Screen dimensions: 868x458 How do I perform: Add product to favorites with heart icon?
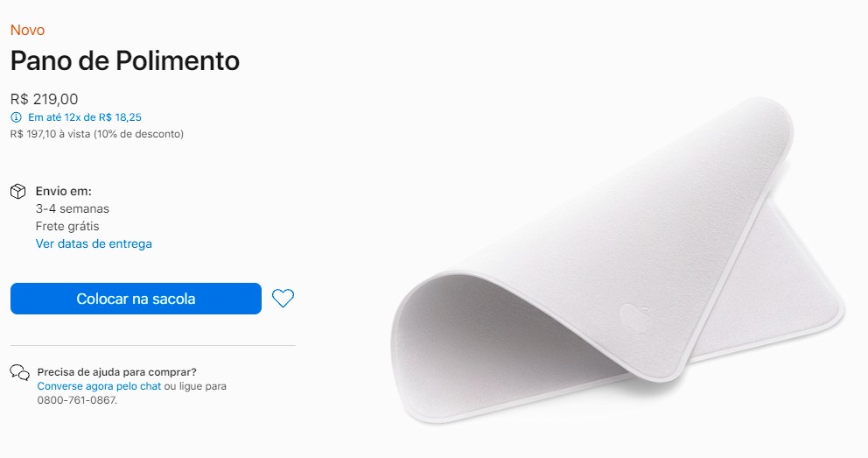coord(283,299)
